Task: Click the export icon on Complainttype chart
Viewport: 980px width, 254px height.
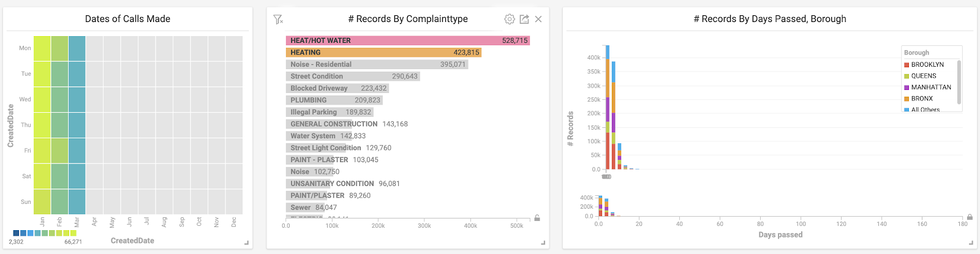Action: point(524,20)
